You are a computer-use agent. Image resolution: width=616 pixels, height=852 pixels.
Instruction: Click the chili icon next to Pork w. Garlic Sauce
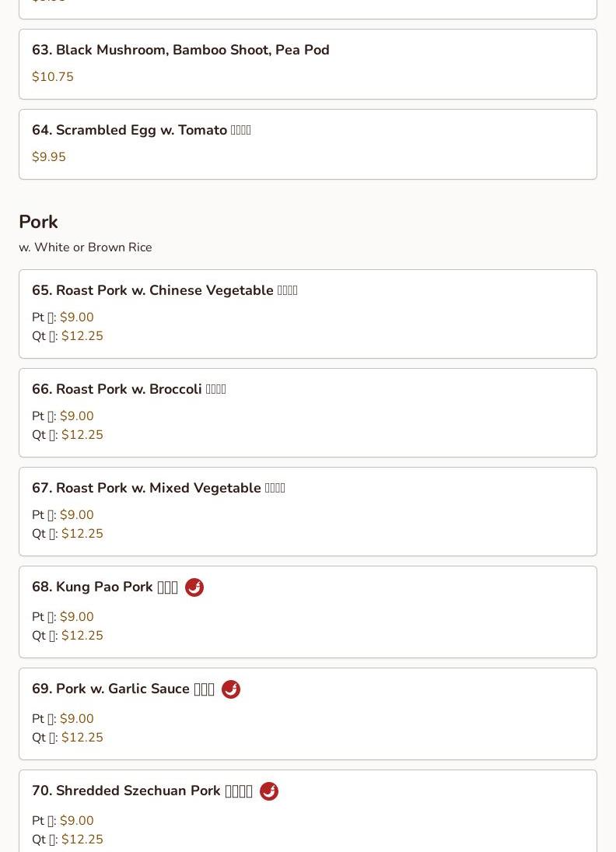(x=231, y=689)
